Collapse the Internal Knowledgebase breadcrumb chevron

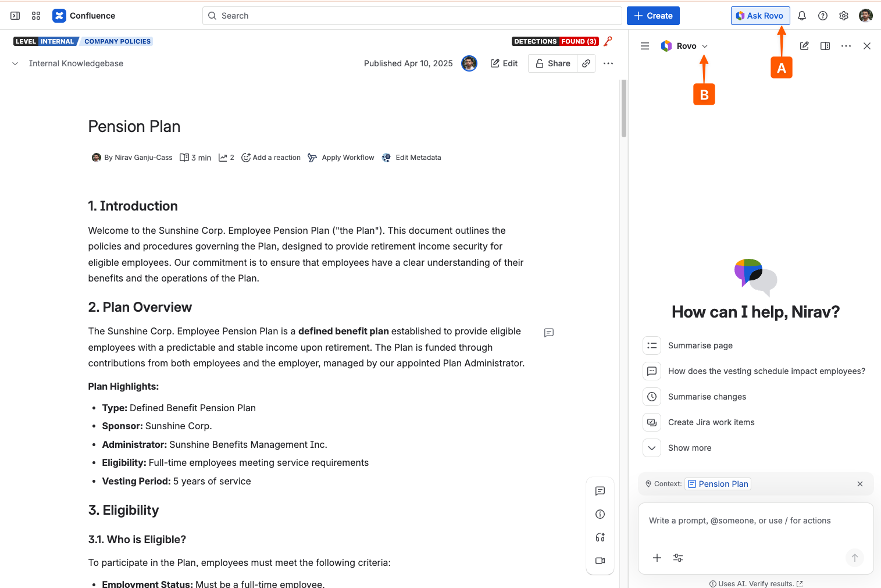[15, 63]
